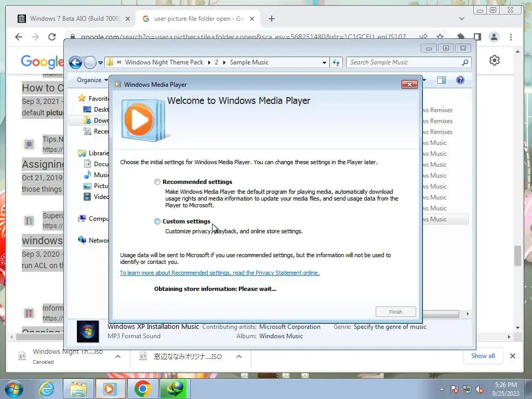Open Windows Explorer taskbar icon

click(78, 389)
